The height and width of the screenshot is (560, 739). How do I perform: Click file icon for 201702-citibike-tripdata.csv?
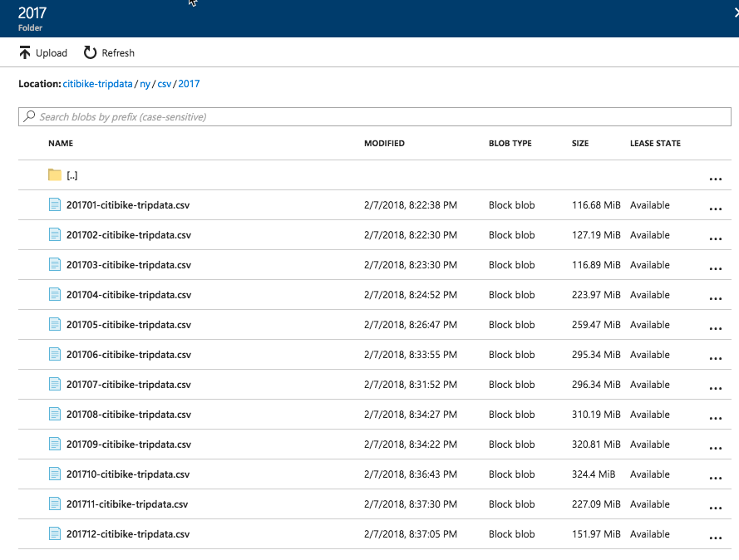55,234
